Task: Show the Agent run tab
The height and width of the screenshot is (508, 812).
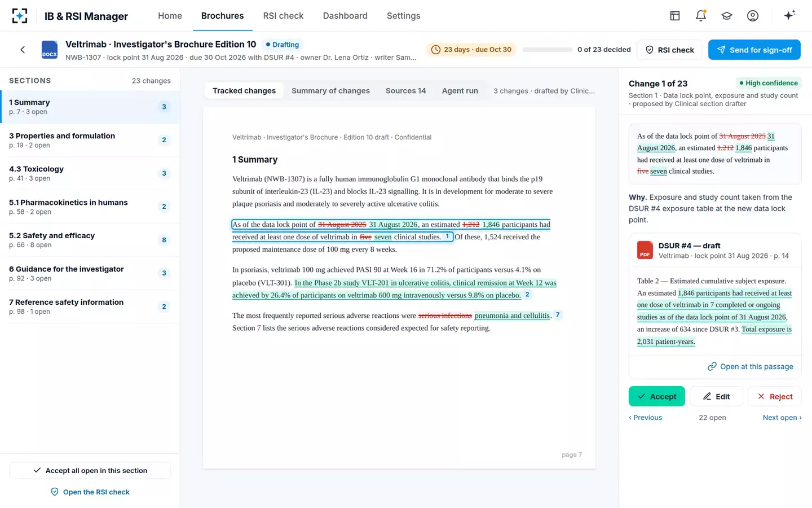Action: pos(460,91)
